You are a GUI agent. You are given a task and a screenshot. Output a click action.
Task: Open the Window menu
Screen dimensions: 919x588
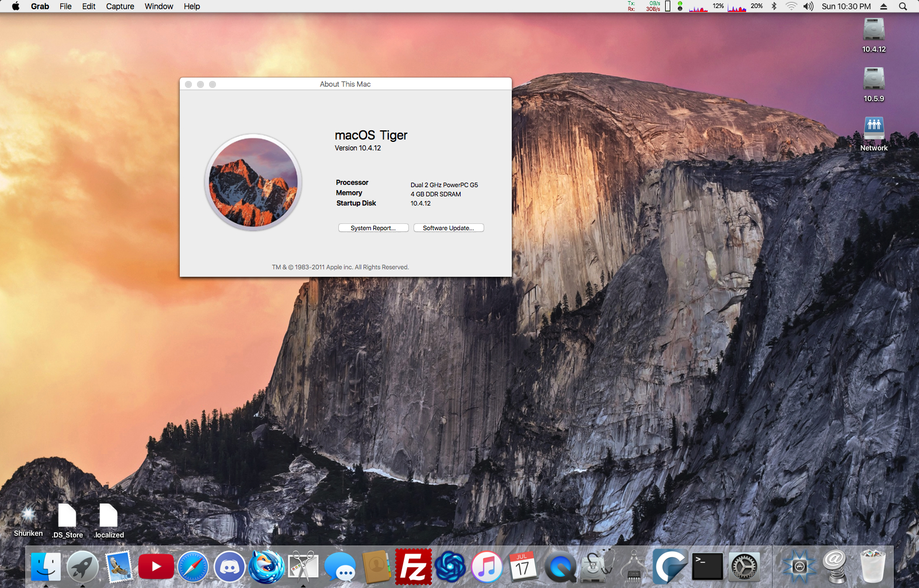tap(159, 6)
